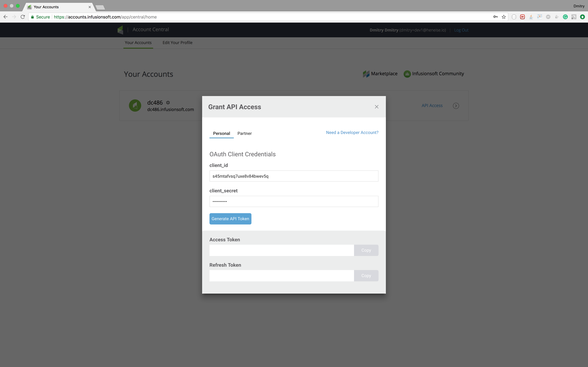Select the Personal tab
The image size is (588, 367).
click(221, 133)
